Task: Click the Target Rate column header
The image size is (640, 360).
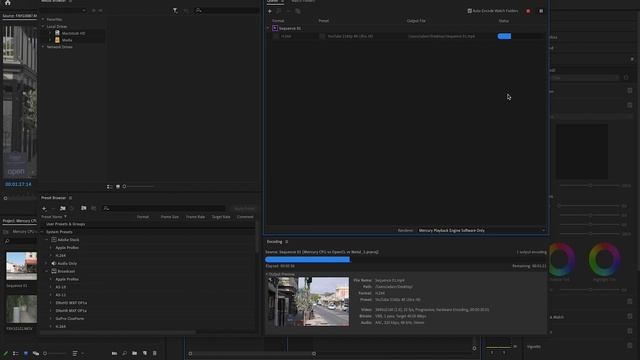Action: coord(221,217)
